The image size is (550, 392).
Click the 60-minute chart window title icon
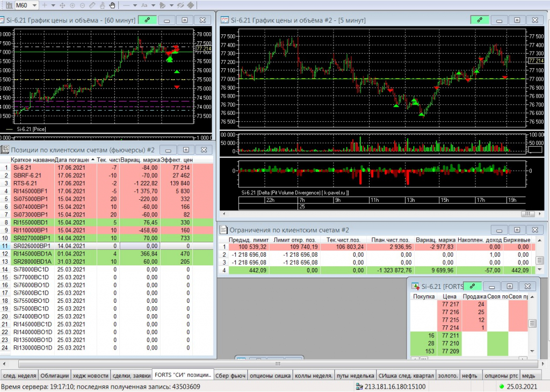pyautogui.click(x=2, y=20)
